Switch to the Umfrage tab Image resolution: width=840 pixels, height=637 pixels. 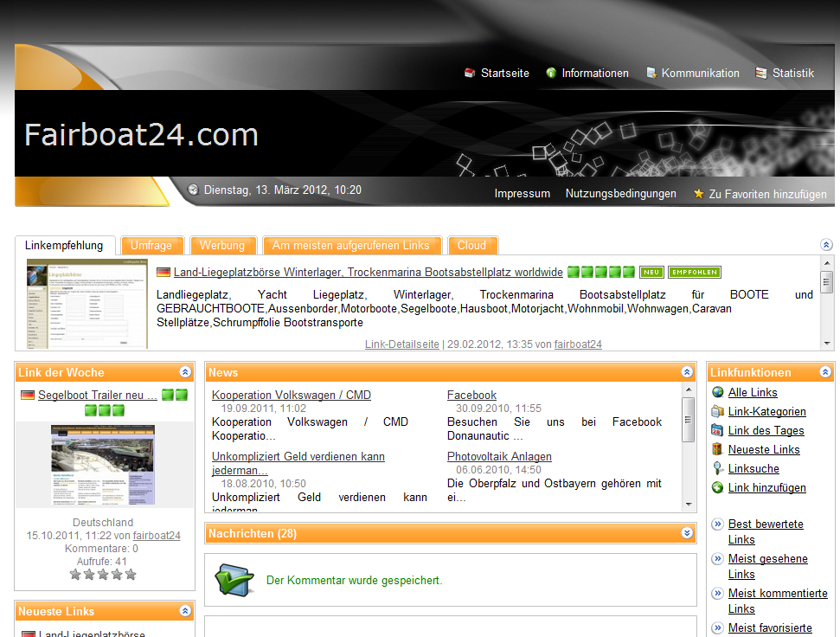pos(151,246)
